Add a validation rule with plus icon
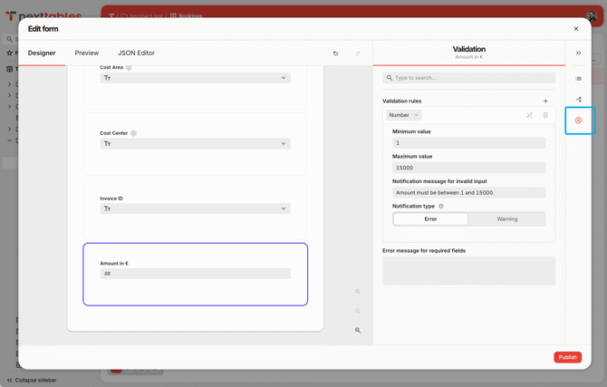 [545, 101]
